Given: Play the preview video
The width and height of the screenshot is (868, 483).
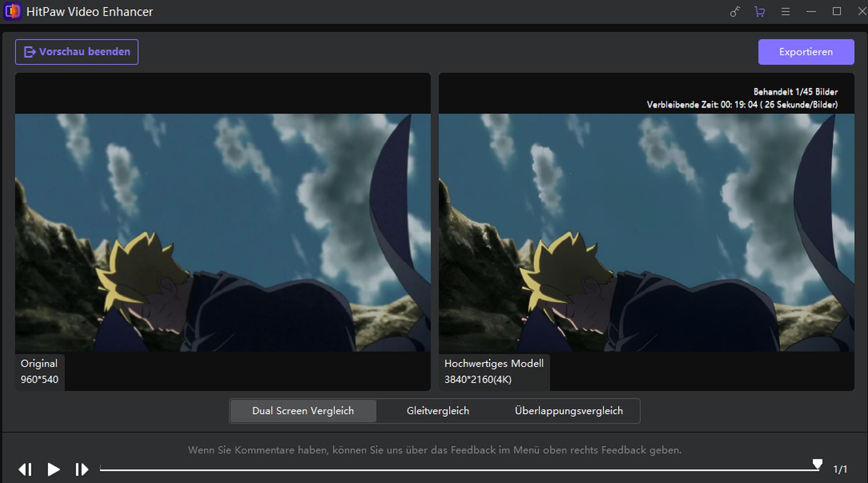Looking at the screenshot, I should click(x=54, y=469).
